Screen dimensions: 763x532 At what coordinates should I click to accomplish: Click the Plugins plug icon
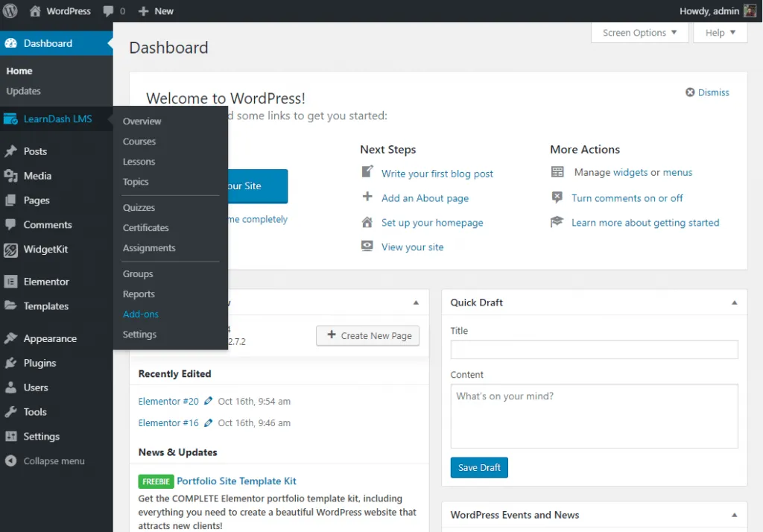coord(10,363)
